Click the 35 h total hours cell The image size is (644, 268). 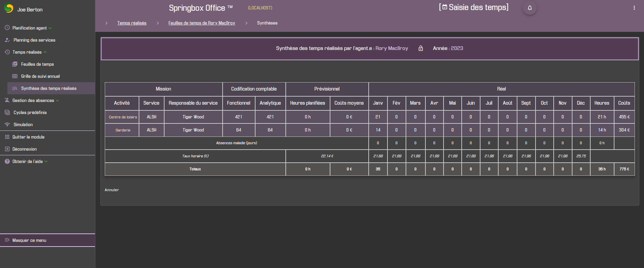coord(602,169)
